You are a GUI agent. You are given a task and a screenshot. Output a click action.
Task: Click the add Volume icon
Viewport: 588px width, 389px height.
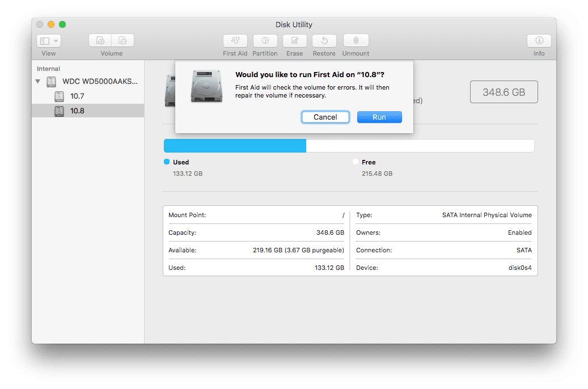[100, 40]
